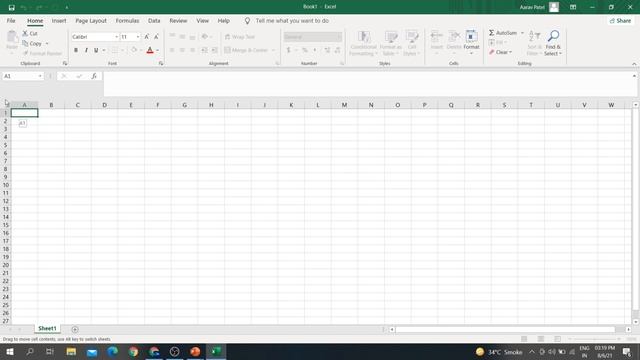Apply the fill color paint bucket

tap(134, 50)
